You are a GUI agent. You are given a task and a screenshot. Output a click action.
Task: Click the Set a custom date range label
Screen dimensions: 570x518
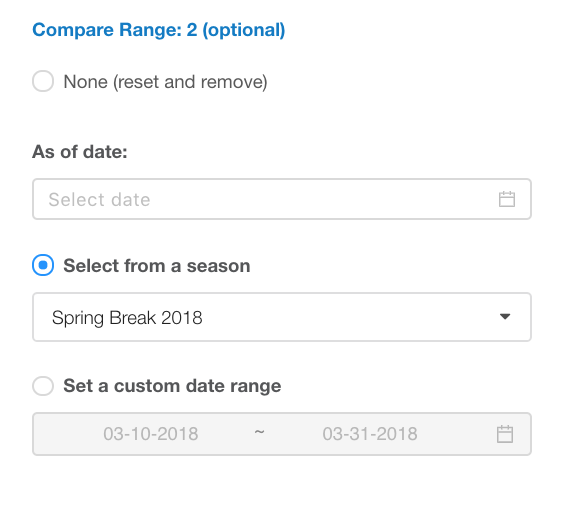point(172,386)
